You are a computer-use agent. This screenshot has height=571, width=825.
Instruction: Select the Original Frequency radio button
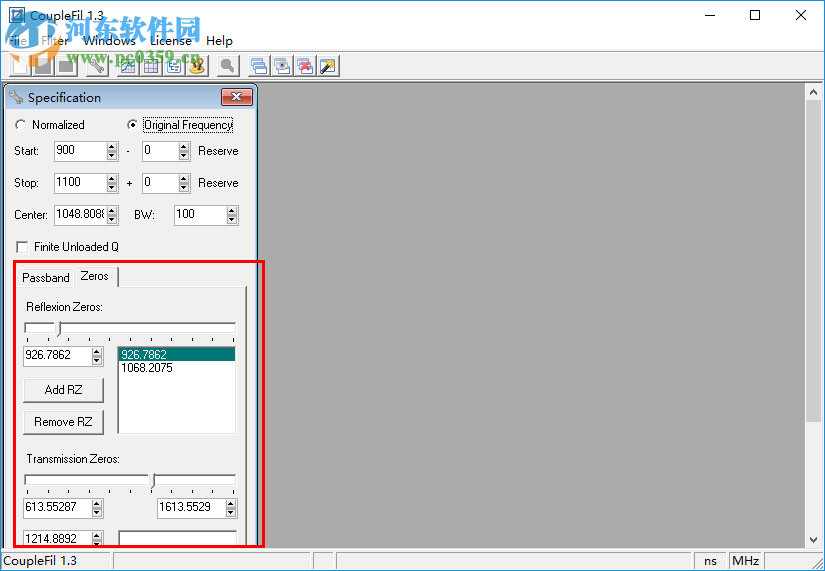point(133,125)
